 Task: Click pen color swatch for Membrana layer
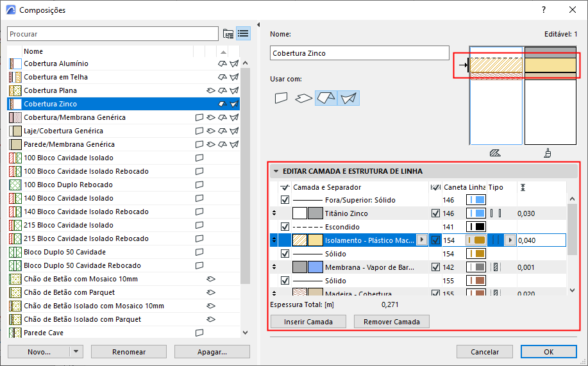476,267
